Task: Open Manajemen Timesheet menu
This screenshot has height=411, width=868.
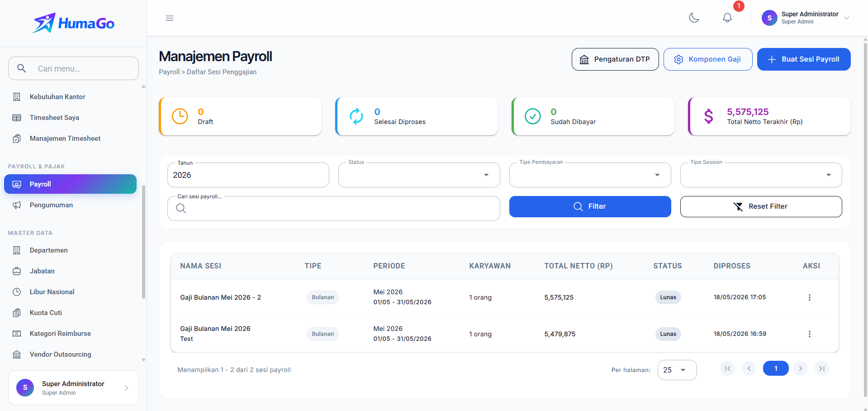Action: click(x=71, y=139)
